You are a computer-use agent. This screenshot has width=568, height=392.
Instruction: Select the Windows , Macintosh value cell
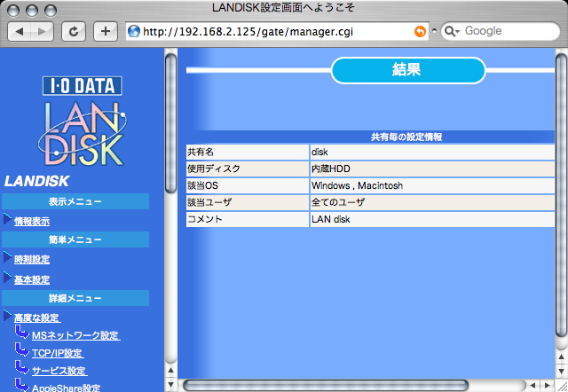coord(432,185)
